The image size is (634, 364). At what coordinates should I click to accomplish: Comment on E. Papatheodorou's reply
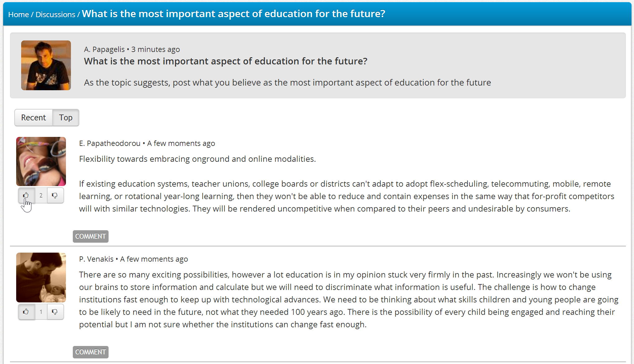91,236
